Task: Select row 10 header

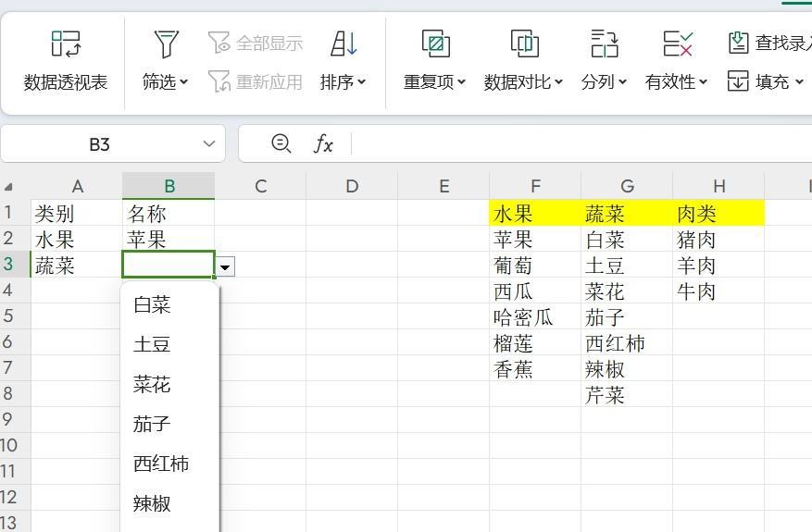Action: [x=15, y=446]
